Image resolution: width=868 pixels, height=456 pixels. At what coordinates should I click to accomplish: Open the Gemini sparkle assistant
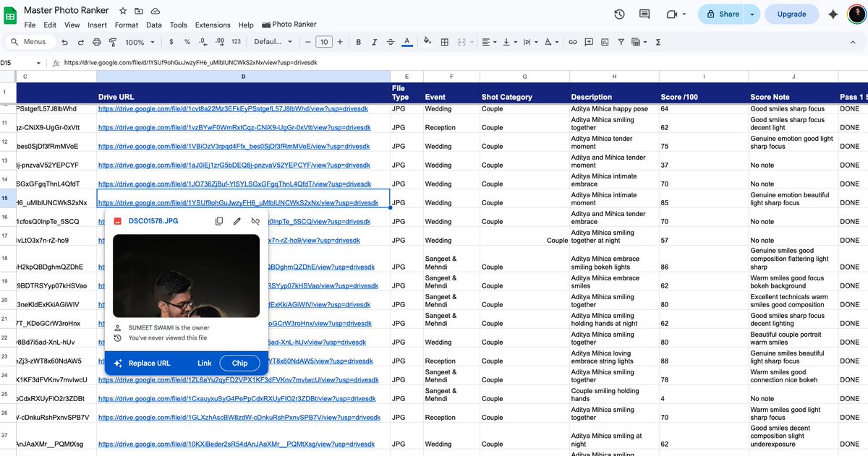833,14
